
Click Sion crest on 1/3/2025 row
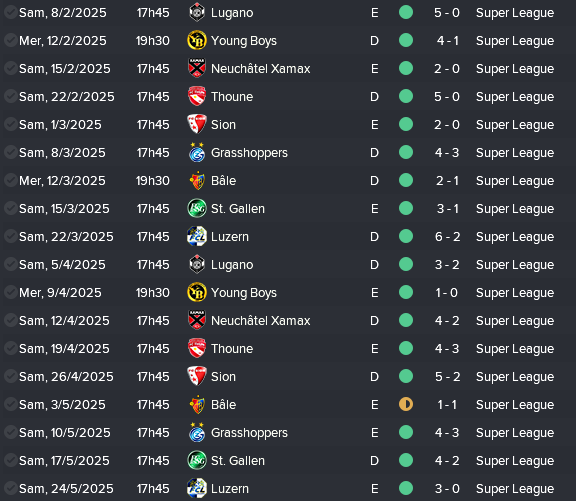(x=197, y=124)
